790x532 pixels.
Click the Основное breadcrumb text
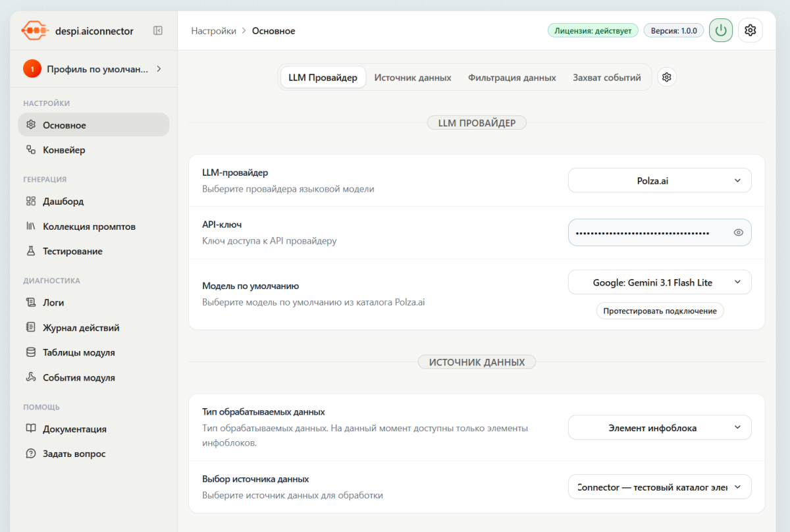(274, 31)
